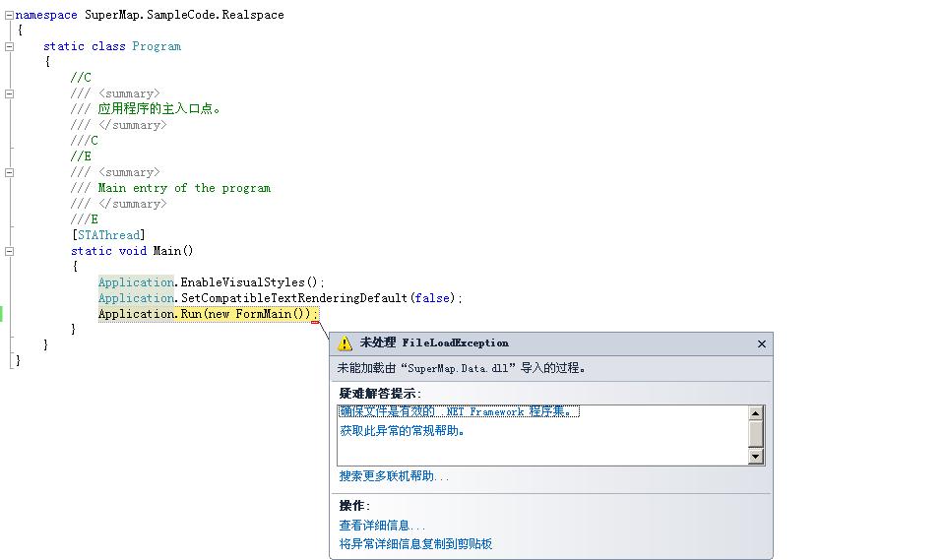Click the troubleshooting tips scrollbar thumb
Screen dimensions: 945x560
coord(755,433)
